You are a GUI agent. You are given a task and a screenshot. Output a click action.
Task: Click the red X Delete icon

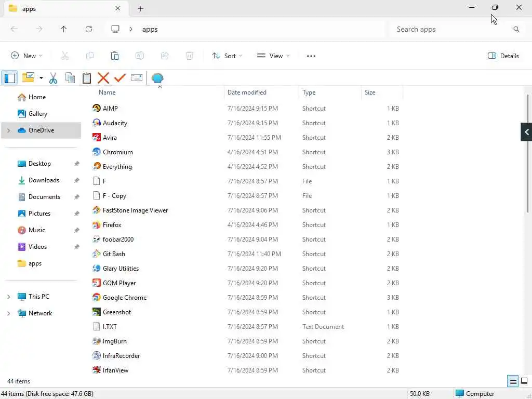point(103,78)
